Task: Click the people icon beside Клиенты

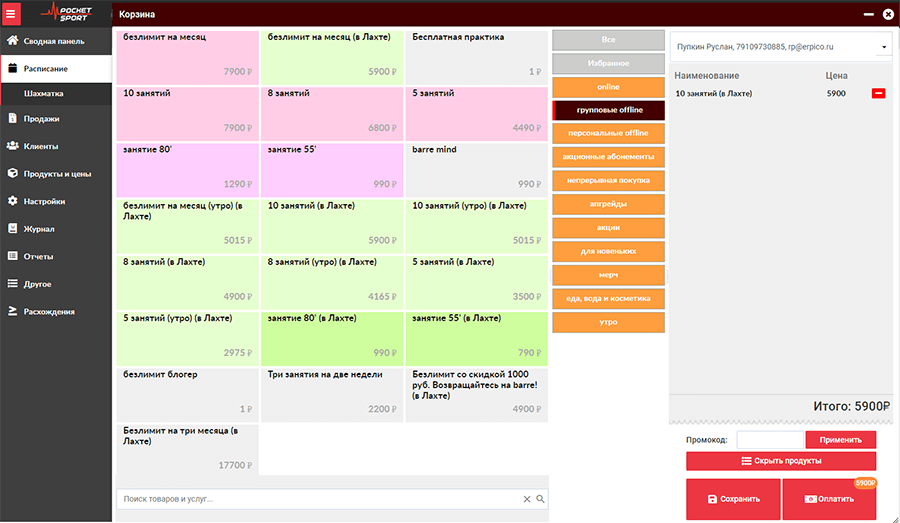Action: 13,146
